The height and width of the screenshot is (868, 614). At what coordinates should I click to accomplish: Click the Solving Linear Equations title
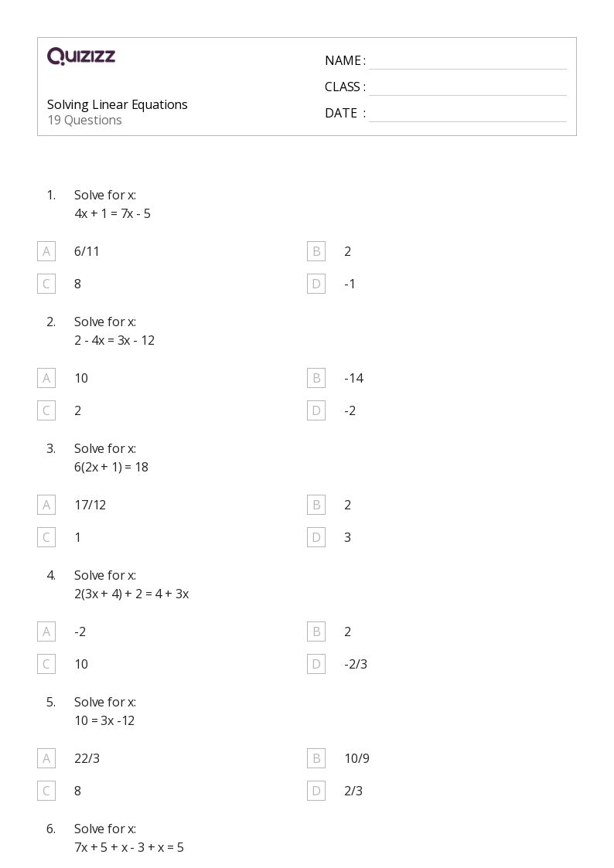118,104
